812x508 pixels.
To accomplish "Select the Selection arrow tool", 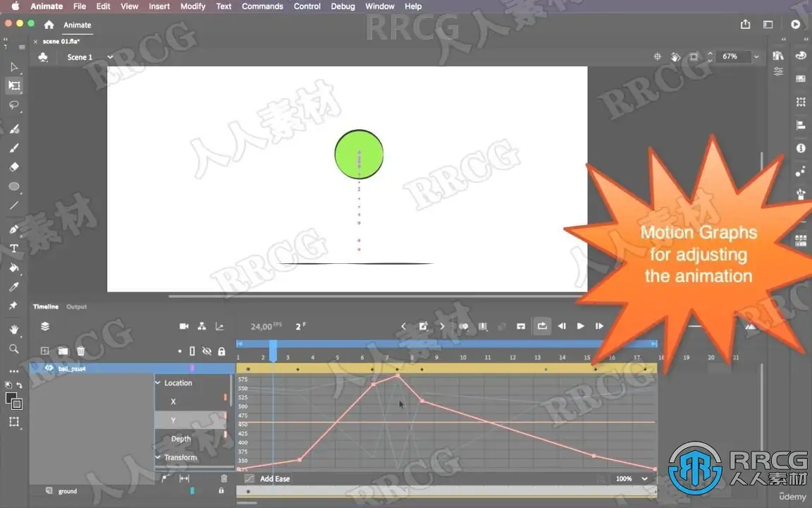I will pos(14,67).
